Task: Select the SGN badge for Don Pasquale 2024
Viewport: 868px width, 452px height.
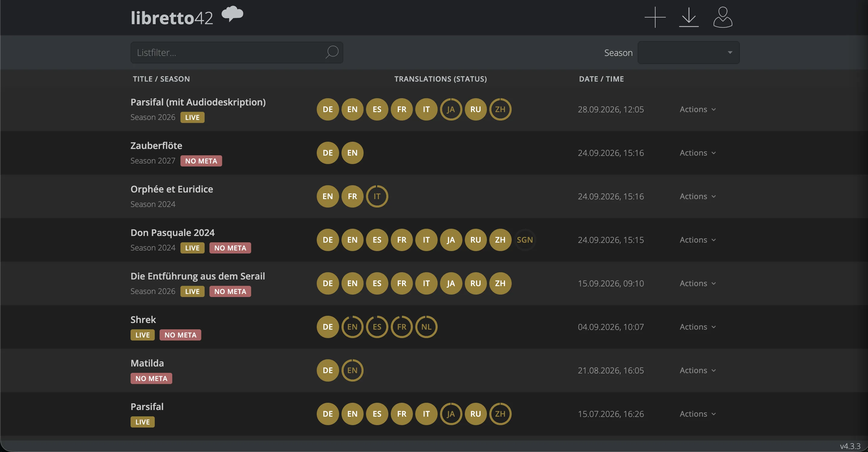Action: 525,240
